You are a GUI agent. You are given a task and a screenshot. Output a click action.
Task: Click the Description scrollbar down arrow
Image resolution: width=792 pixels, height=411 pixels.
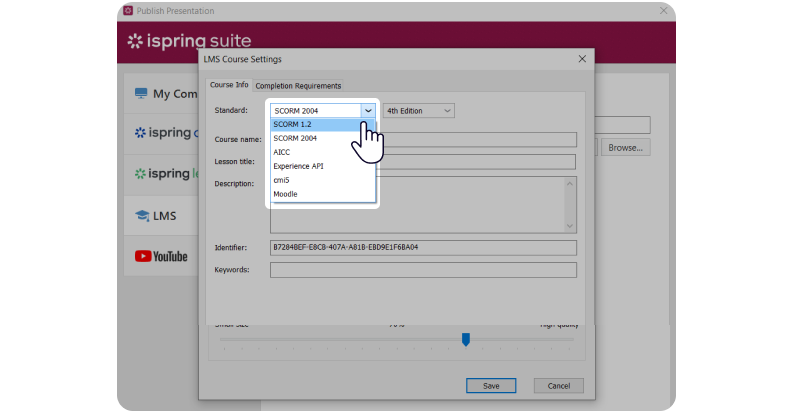570,226
